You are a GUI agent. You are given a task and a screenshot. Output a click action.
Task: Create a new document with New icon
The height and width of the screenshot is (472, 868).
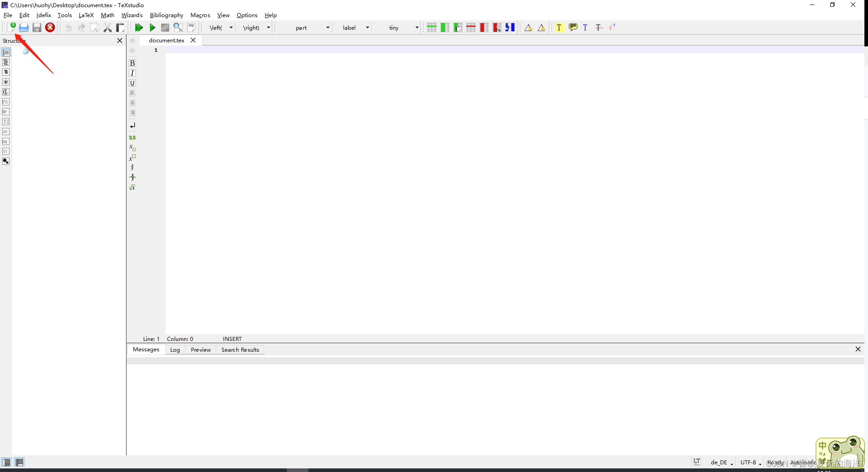(x=11, y=27)
